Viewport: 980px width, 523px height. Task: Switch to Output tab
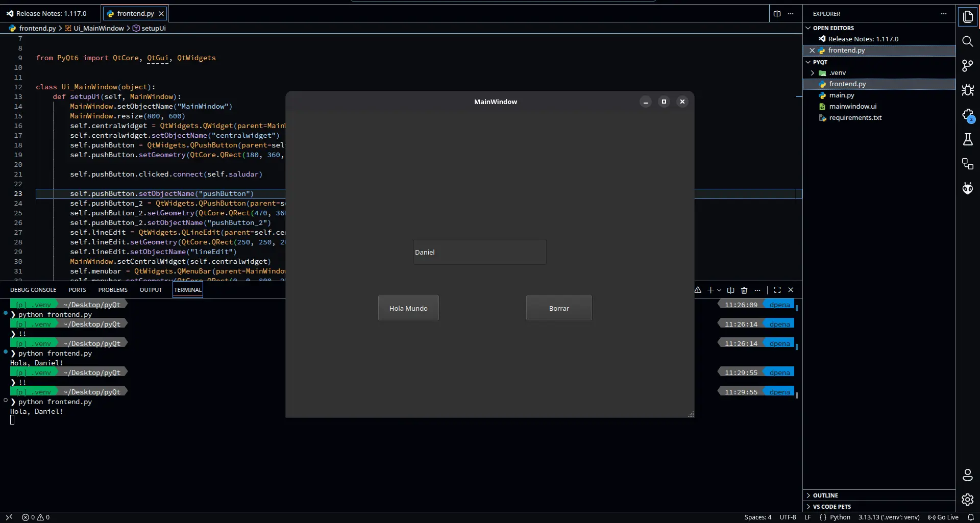pos(151,290)
